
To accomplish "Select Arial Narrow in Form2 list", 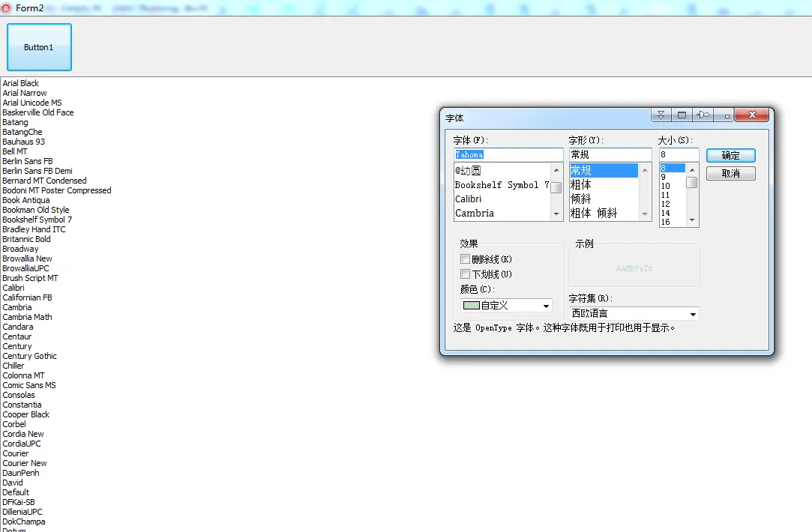I will pos(25,93).
